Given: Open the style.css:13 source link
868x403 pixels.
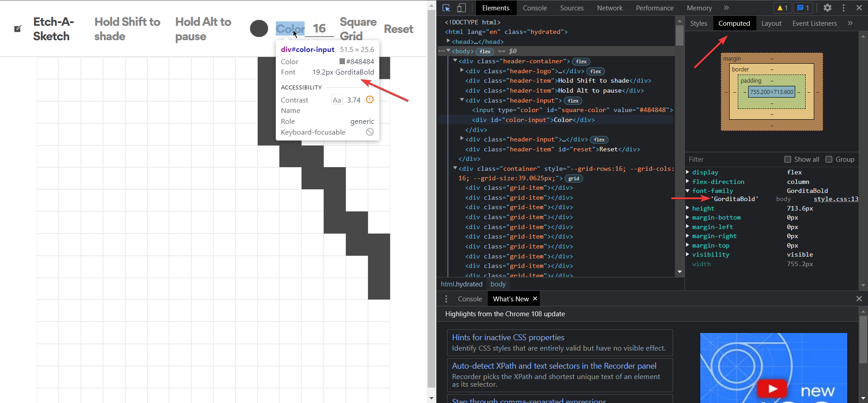Looking at the screenshot, I should pyautogui.click(x=836, y=199).
